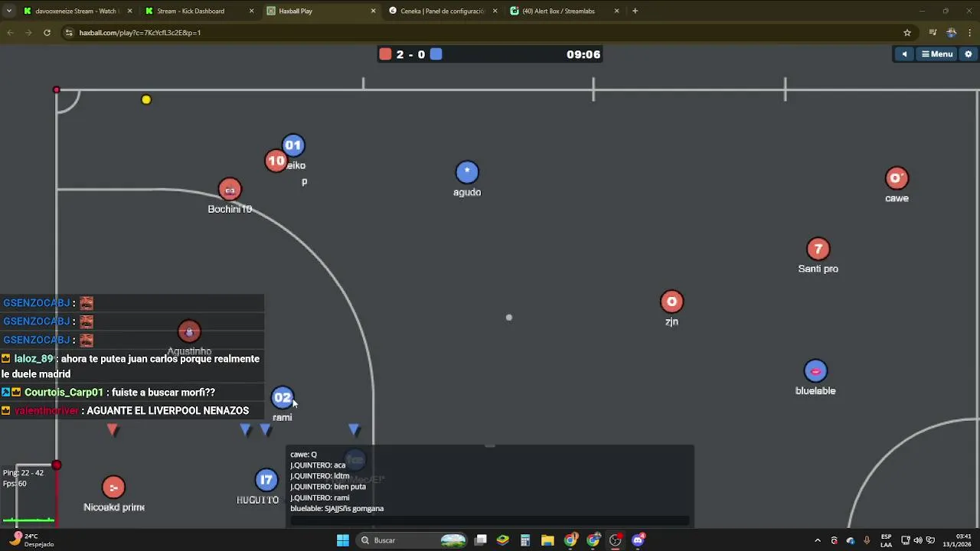Click blue number 01 player disc

point(293,145)
